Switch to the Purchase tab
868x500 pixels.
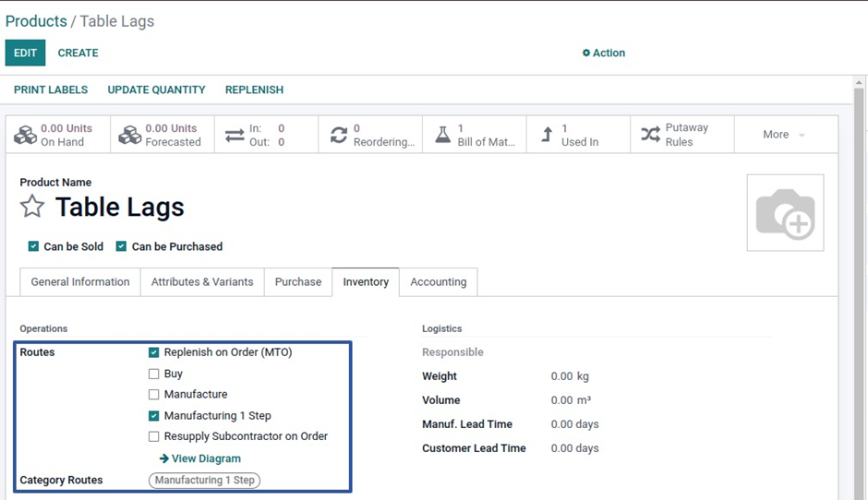298,282
